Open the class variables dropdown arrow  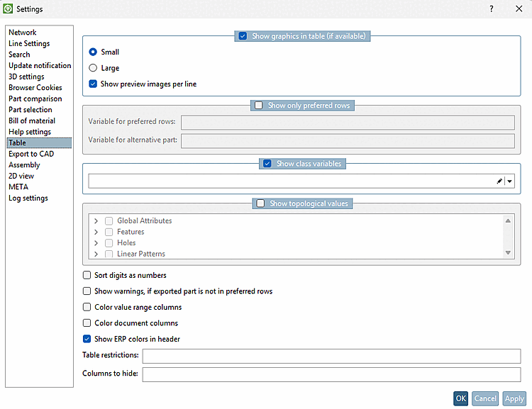[x=509, y=181]
